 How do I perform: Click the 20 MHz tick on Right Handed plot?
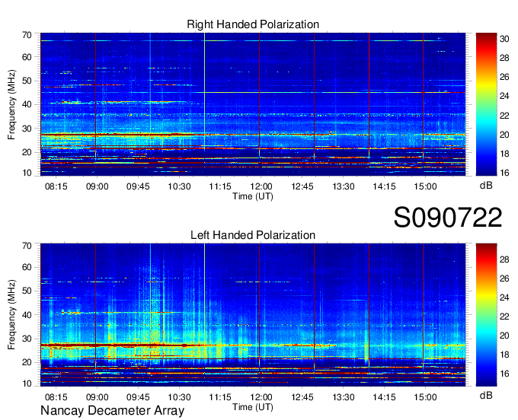27,153
